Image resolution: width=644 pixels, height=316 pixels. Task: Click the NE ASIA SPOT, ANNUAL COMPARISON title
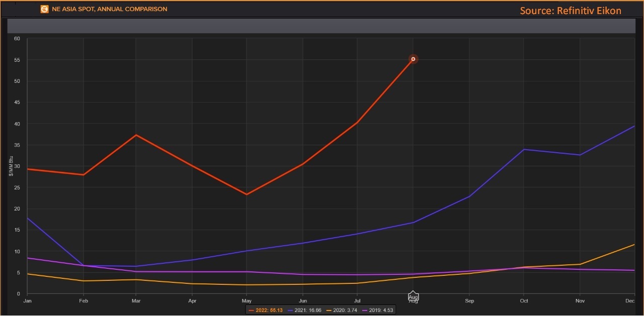tap(109, 9)
